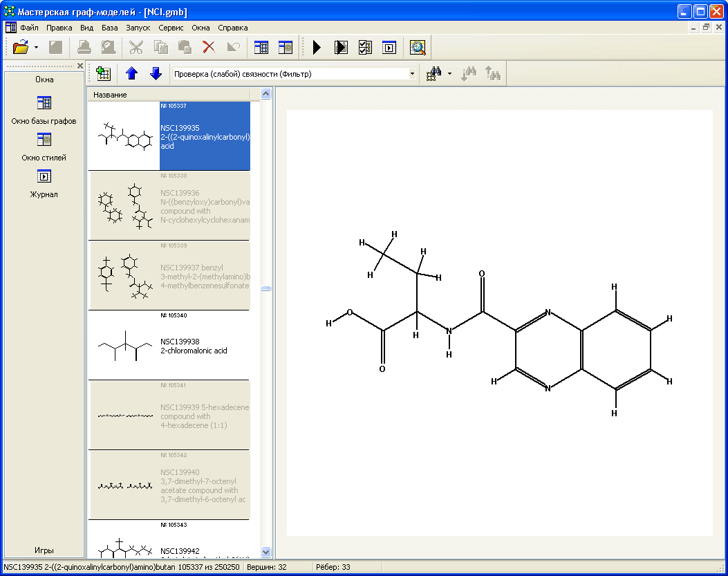Expand the open-file dropdown arrow

(x=36, y=47)
